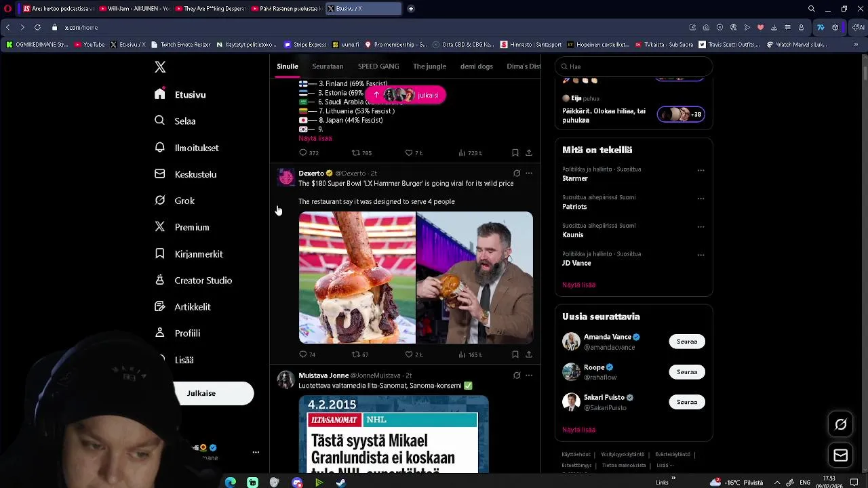The height and width of the screenshot is (488, 868).
Task: Open the floating messages envelope button
Action: [841, 455]
